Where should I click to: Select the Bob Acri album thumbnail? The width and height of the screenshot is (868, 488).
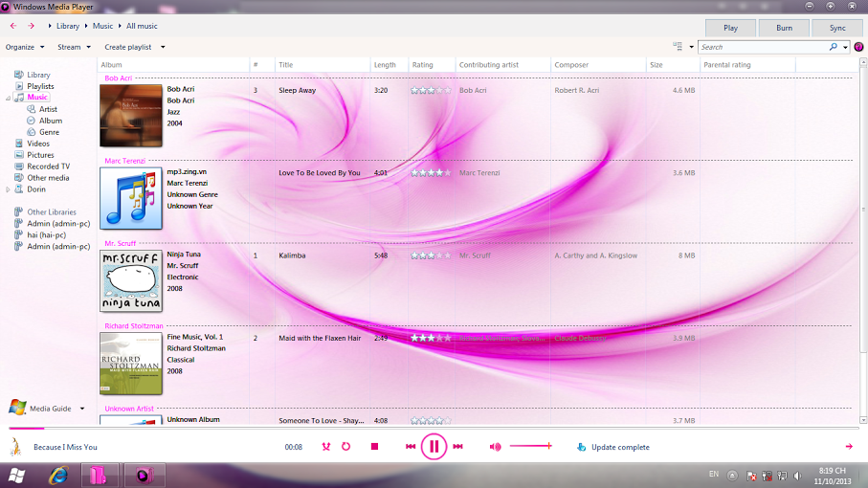pos(131,116)
